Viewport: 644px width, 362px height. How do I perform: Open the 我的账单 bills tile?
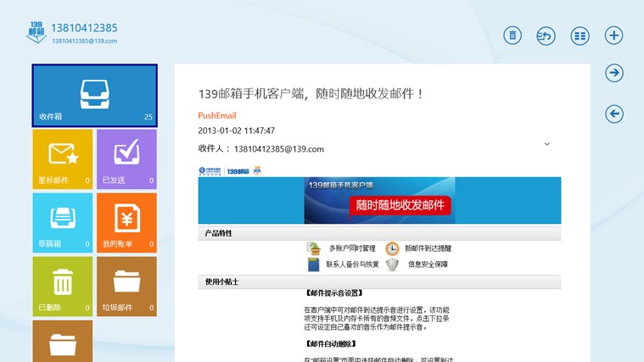click(126, 223)
